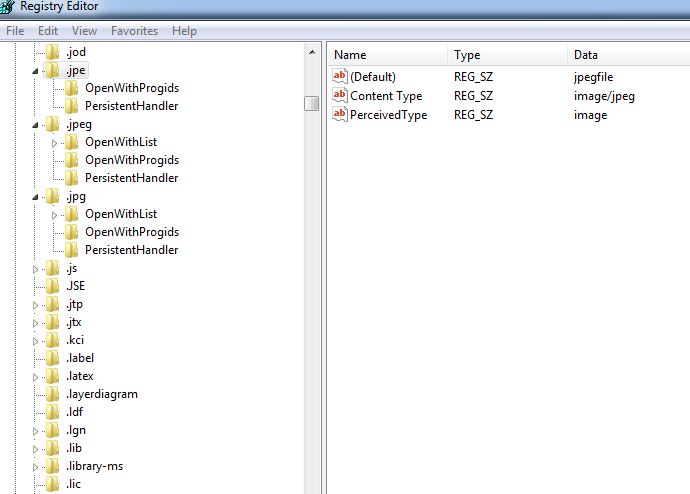This screenshot has width=690, height=494.
Task: Expand the .js key
Action: pyautogui.click(x=35, y=269)
